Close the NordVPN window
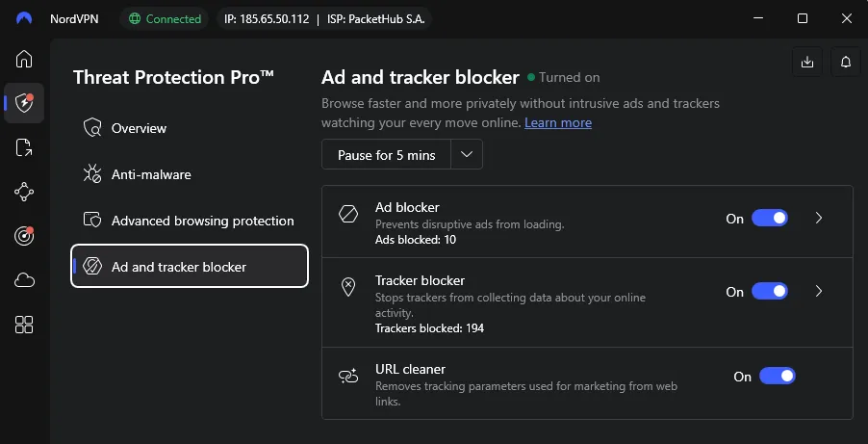This screenshot has width=868, height=444. [847, 18]
